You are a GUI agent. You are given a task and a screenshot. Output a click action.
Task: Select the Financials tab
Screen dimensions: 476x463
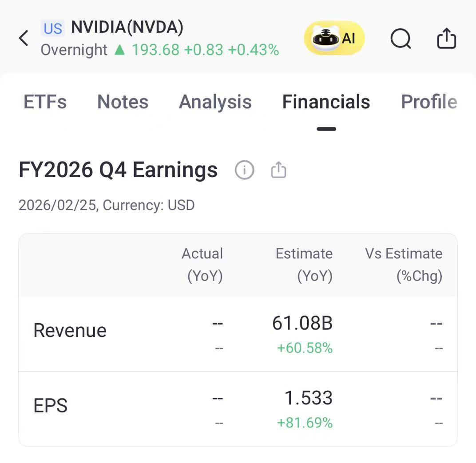click(x=326, y=102)
